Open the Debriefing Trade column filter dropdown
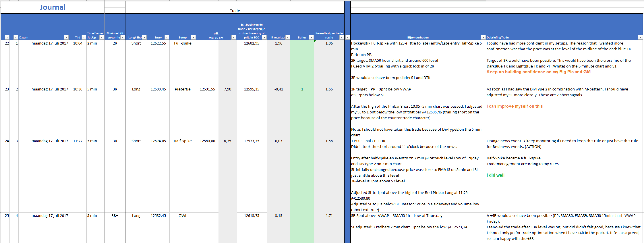The height and width of the screenshot is (243, 644). point(640,37)
